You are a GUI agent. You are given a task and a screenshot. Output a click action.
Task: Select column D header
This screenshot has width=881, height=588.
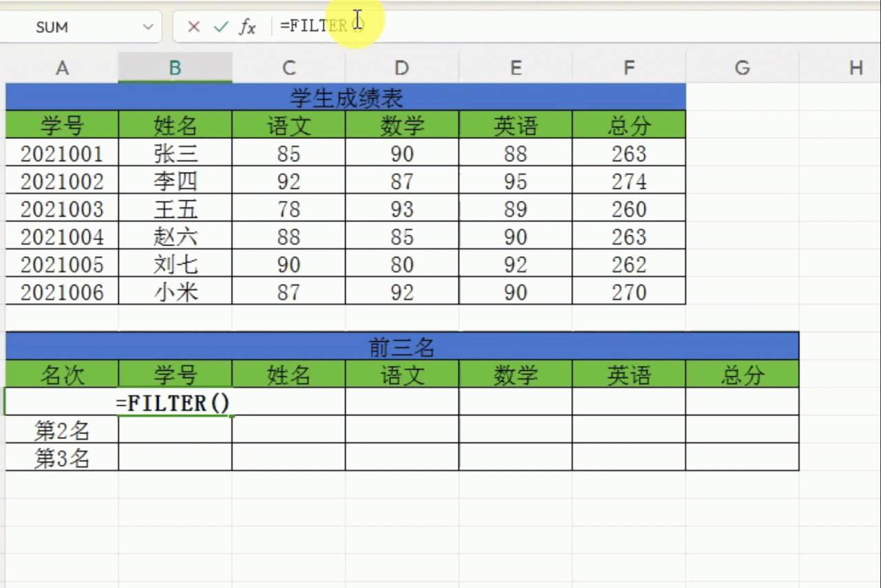coord(402,67)
